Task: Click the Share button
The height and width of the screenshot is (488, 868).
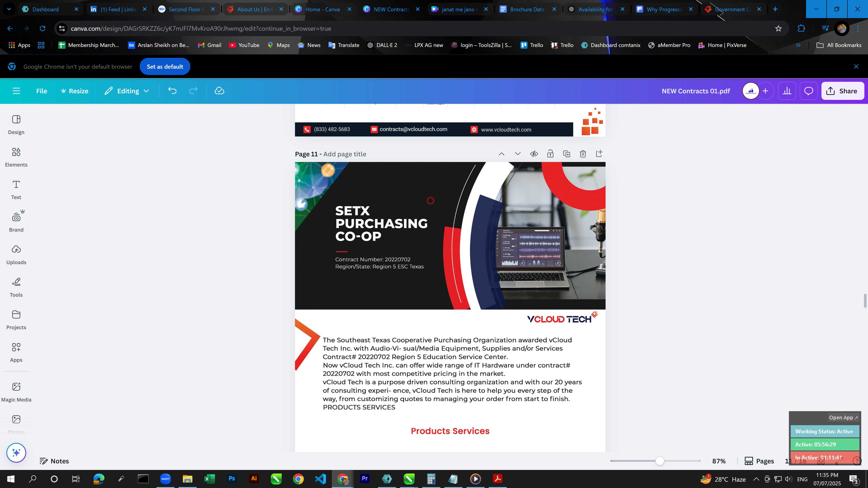Action: 842,91
